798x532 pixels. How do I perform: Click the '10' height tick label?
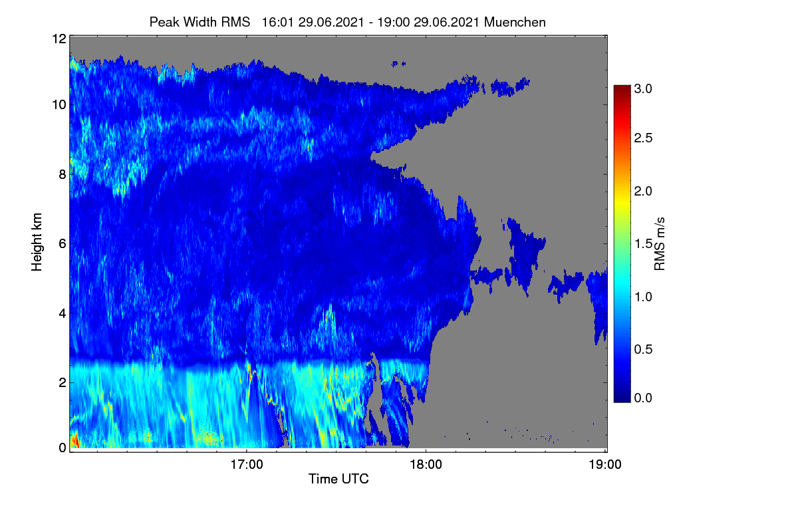pyautogui.click(x=59, y=104)
